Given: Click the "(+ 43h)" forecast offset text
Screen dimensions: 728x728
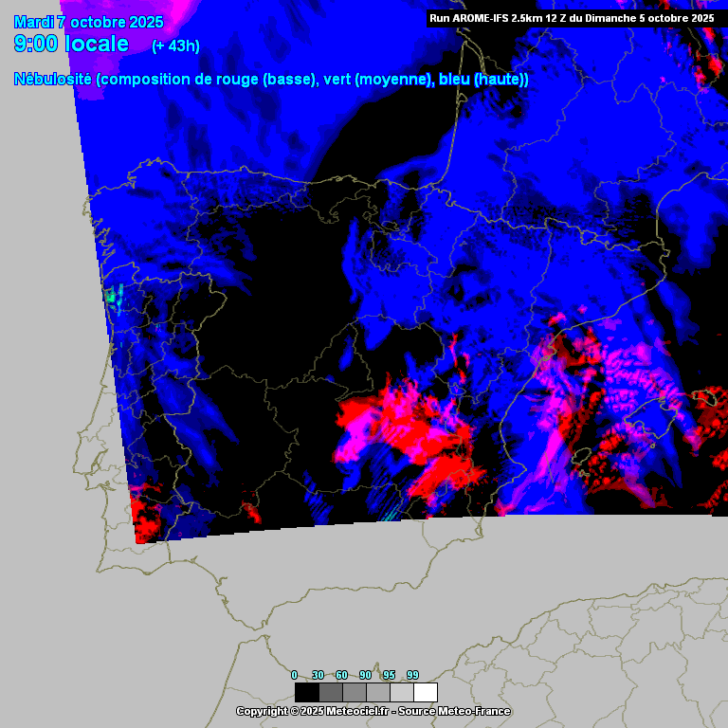Looking at the screenshot, I should (x=175, y=46).
